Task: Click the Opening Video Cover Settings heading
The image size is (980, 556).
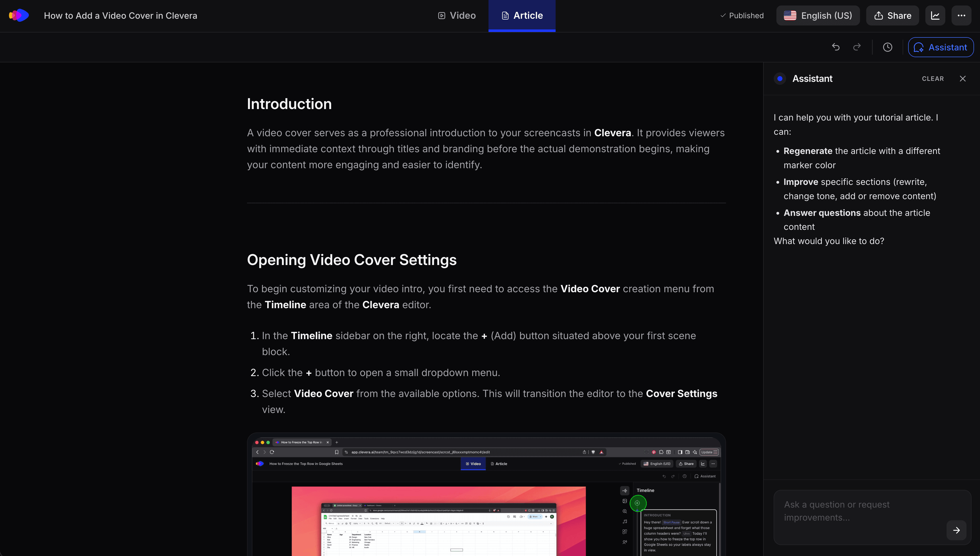Action: [352, 260]
